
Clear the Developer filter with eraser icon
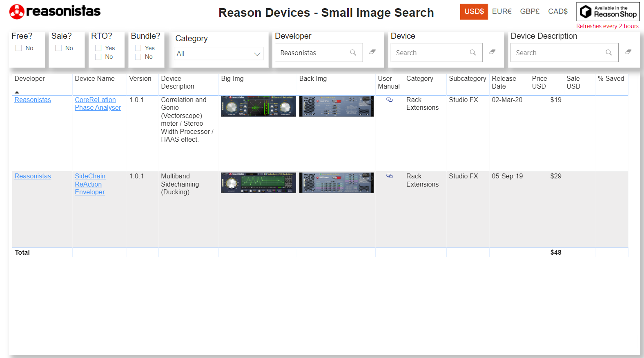(372, 52)
